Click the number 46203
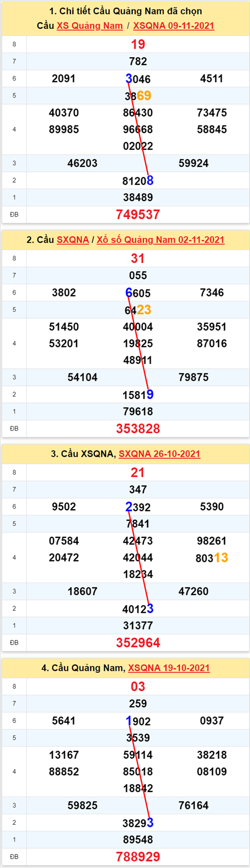Viewport: 250px width, 868px height. (x=83, y=163)
